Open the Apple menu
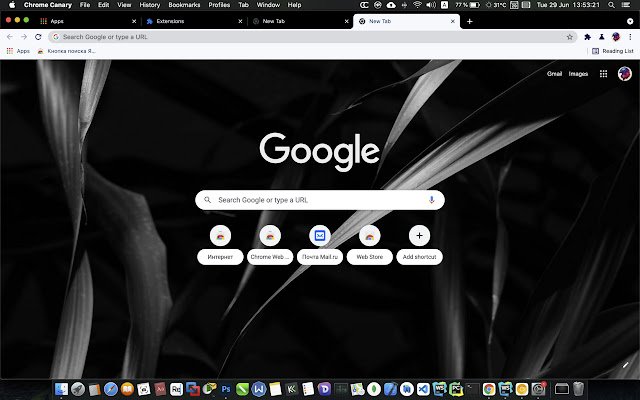 [12, 5]
